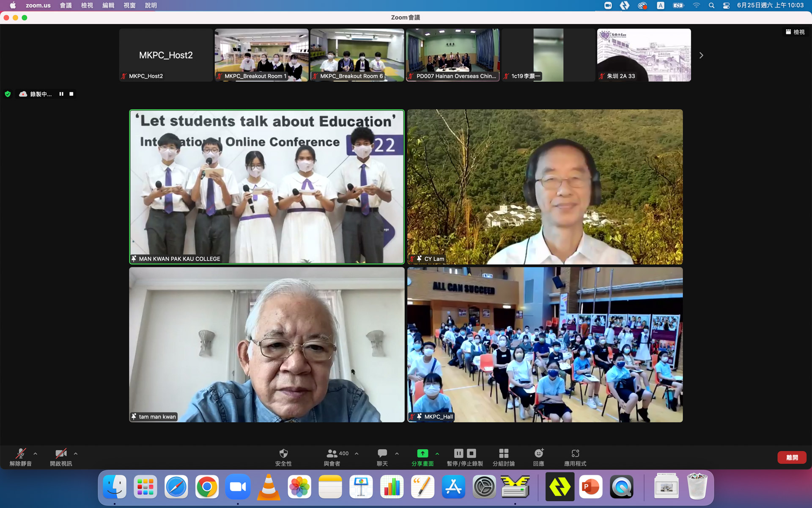Click MKPC_Hall video tile
This screenshot has width=812, height=508.
click(545, 345)
